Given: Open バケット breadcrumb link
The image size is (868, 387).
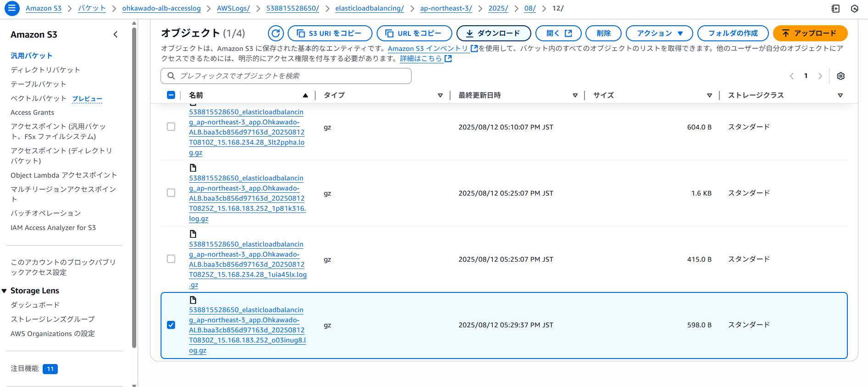Looking at the screenshot, I should [x=92, y=8].
